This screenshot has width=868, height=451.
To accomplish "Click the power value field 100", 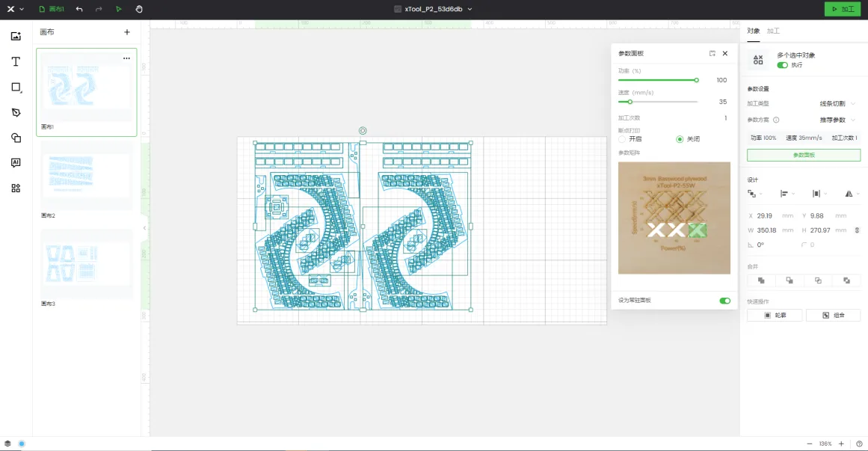I will (x=721, y=80).
